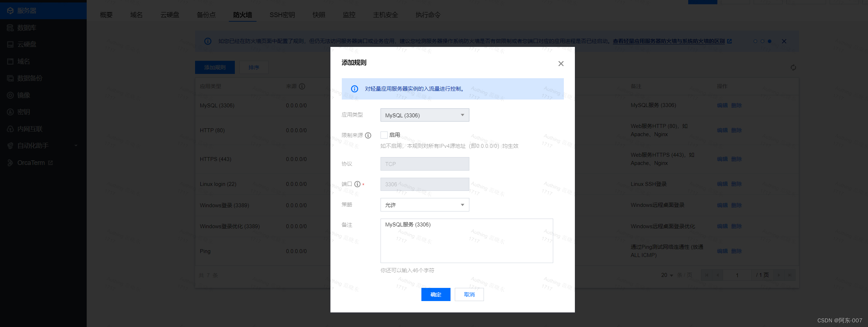868x327 pixels.
Task: Click the 排序 button
Action: [254, 68]
